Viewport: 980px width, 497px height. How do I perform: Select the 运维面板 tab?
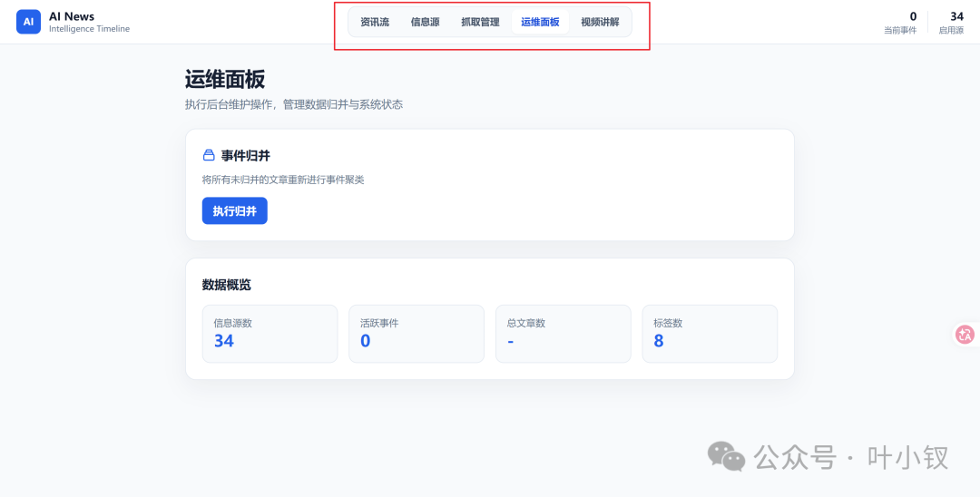pyautogui.click(x=540, y=22)
